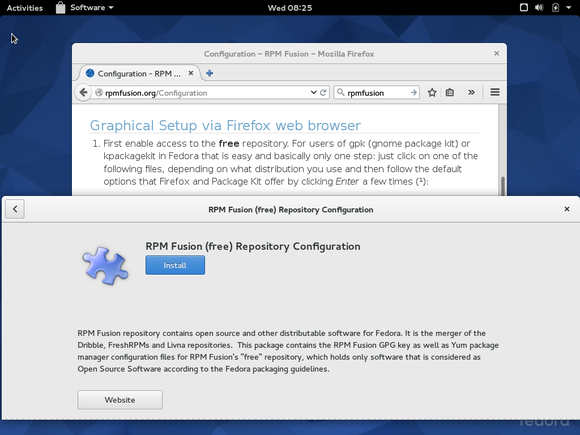Install the RPM Fusion free repository
Image resolution: width=580 pixels, height=435 pixels.
[175, 265]
